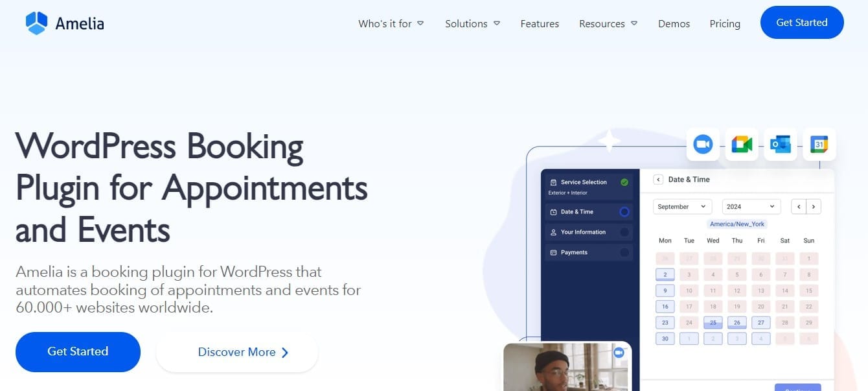868x391 pixels.
Task: Click the Amelia logo in the header
Action: (x=65, y=23)
